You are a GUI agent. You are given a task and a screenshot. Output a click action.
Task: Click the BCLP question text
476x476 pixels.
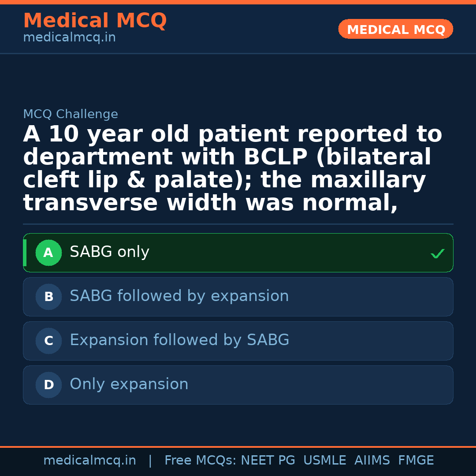pos(232,169)
